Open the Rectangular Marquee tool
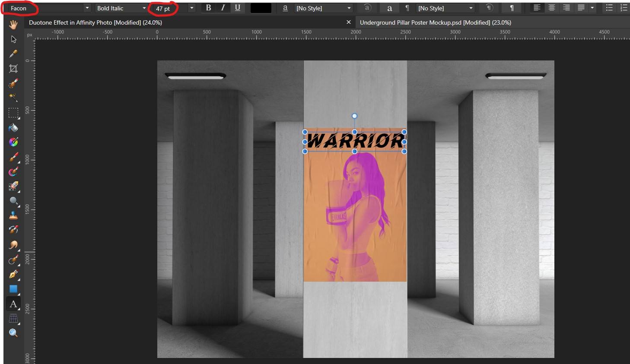Screen dimensions: 630x364 [13, 113]
